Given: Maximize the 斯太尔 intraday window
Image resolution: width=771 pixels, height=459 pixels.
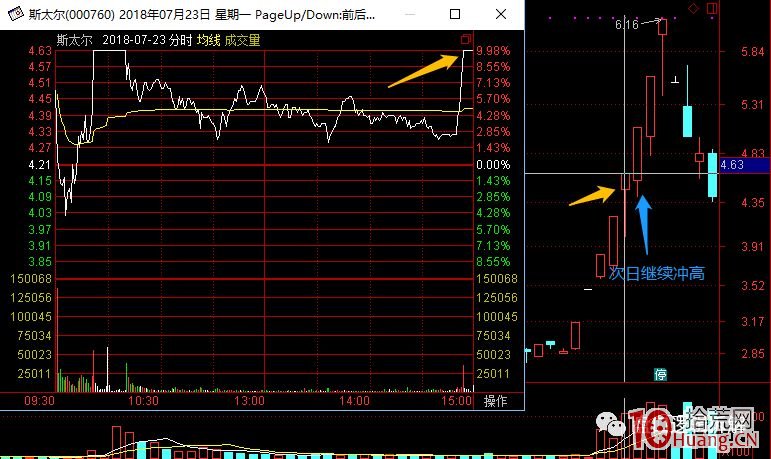Looking at the screenshot, I should [x=455, y=14].
